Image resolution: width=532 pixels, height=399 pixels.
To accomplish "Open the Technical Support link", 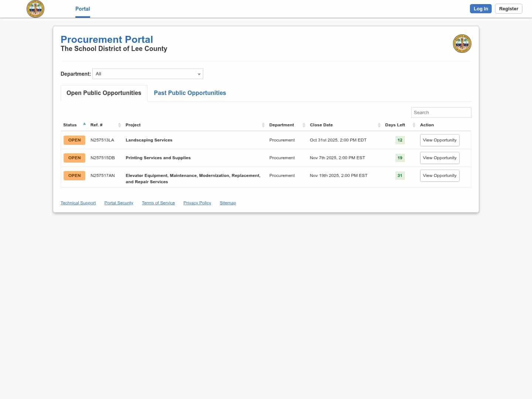I will point(78,203).
